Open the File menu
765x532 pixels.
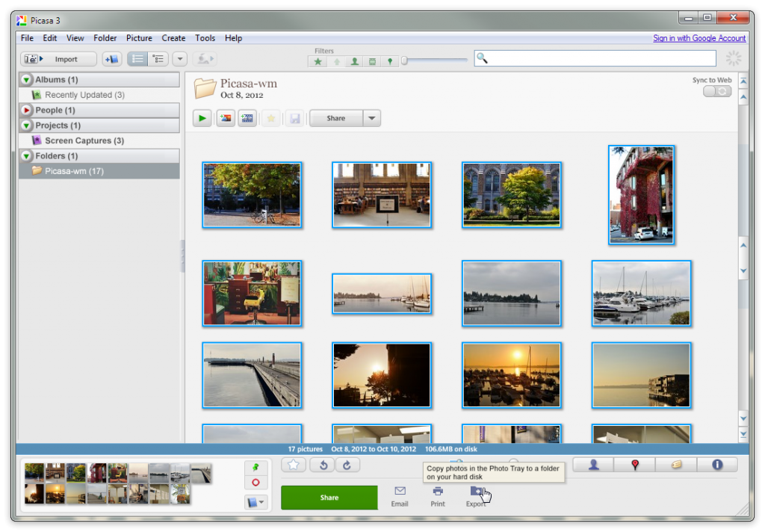click(27, 38)
